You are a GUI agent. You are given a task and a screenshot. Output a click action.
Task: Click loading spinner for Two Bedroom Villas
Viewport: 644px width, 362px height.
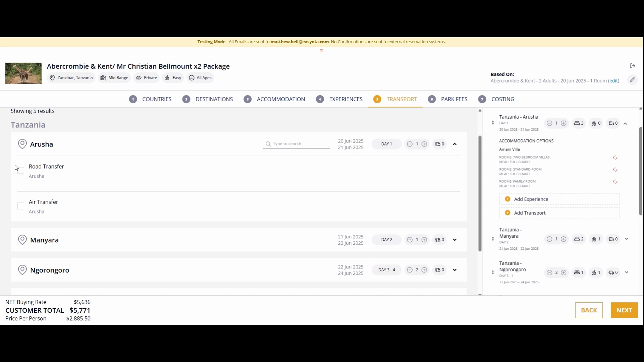(x=615, y=158)
